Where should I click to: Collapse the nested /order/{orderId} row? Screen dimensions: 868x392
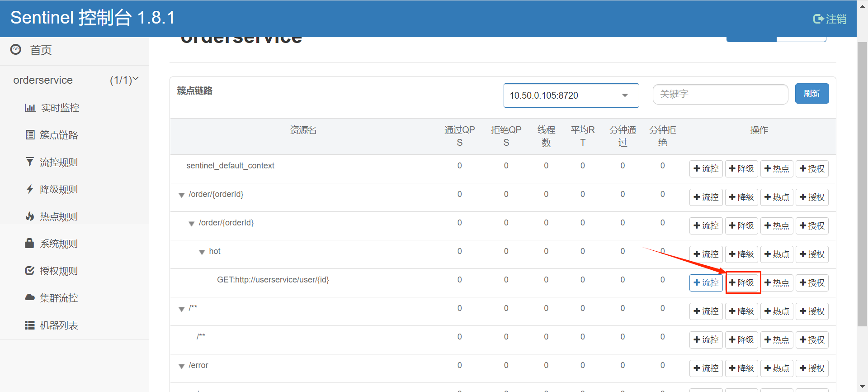[191, 224]
